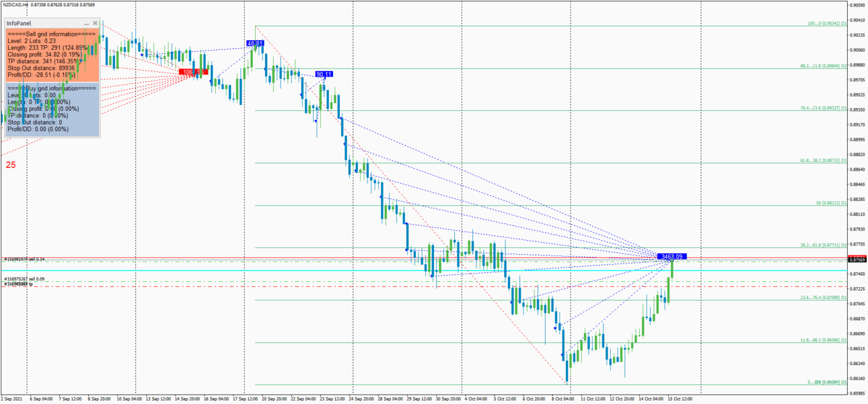Select the Buy grid information header line

[52, 88]
